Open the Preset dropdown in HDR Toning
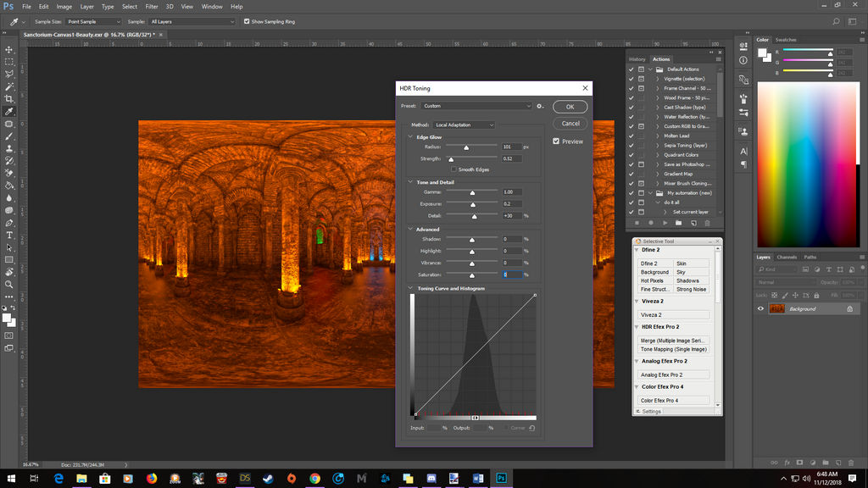 click(x=477, y=106)
